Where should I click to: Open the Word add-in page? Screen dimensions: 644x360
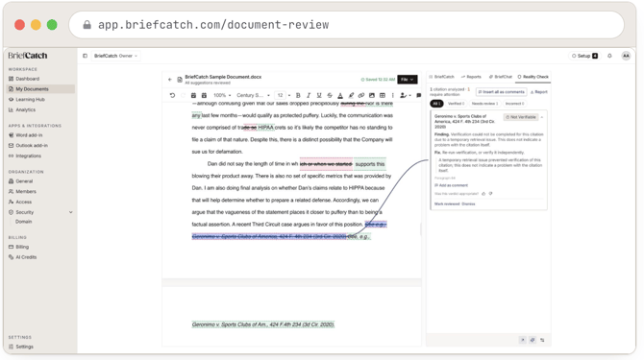(41, 135)
